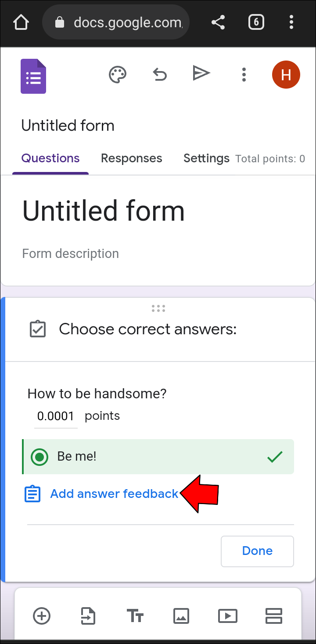
Task: Tap the send form paper-plane icon
Action: click(x=201, y=74)
